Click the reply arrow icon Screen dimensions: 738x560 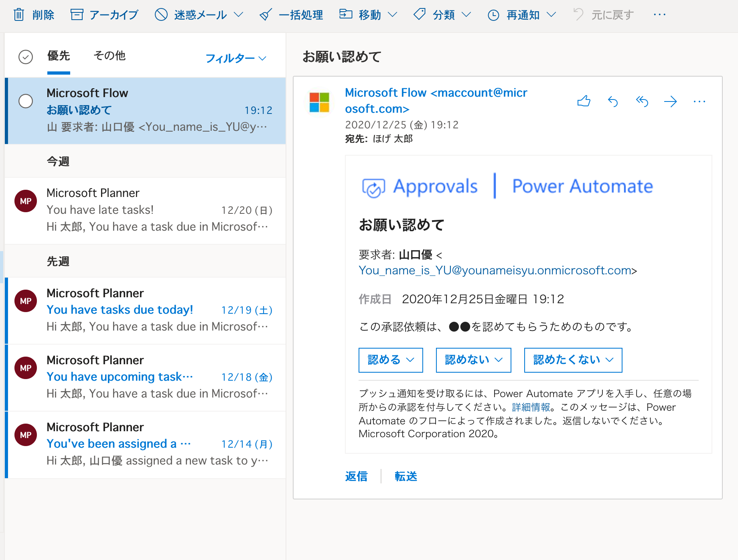tap(613, 101)
